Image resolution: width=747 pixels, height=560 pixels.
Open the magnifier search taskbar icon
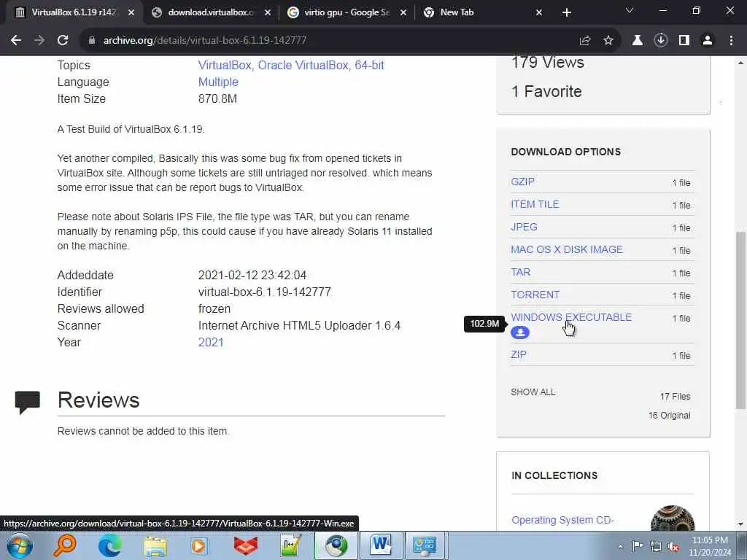click(x=64, y=545)
